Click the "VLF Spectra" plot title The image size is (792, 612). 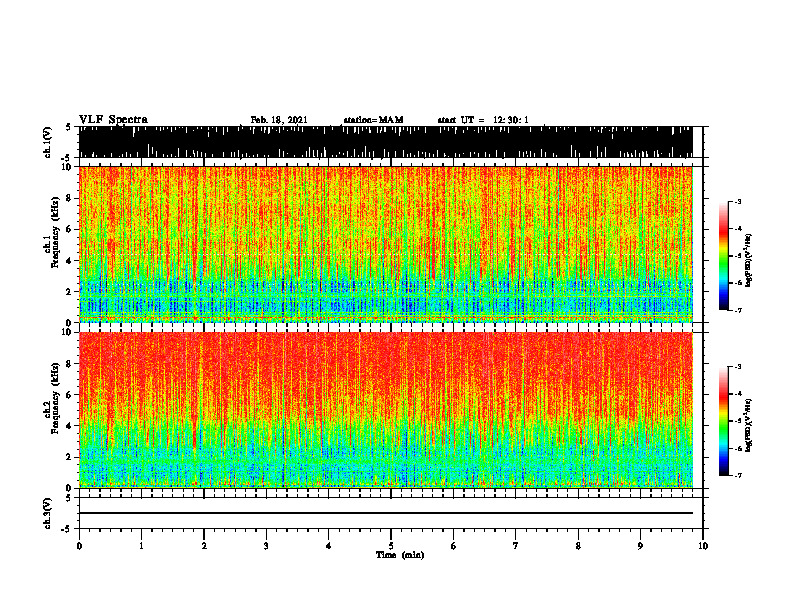click(113, 119)
